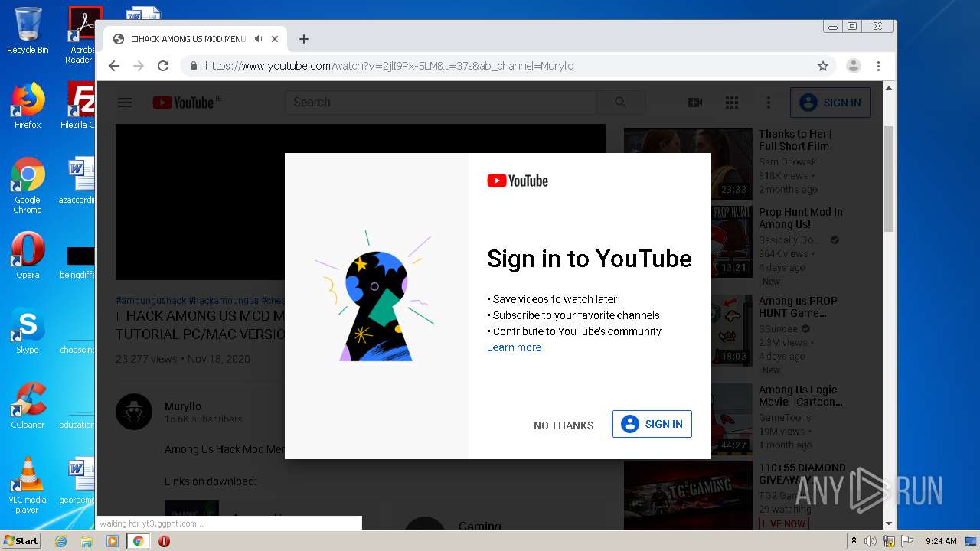Open YouTube settings three dots
980x551 pixels.
[x=769, y=103]
